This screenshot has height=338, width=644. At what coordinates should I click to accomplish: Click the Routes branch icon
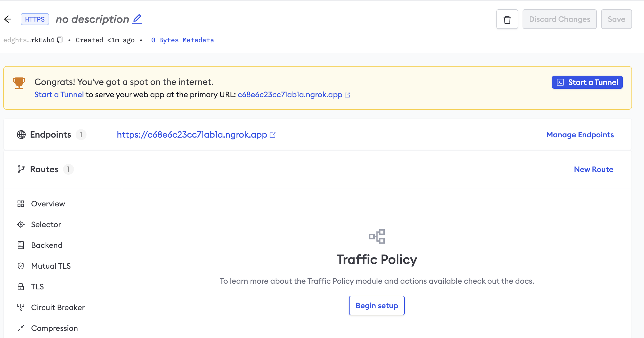(x=21, y=169)
